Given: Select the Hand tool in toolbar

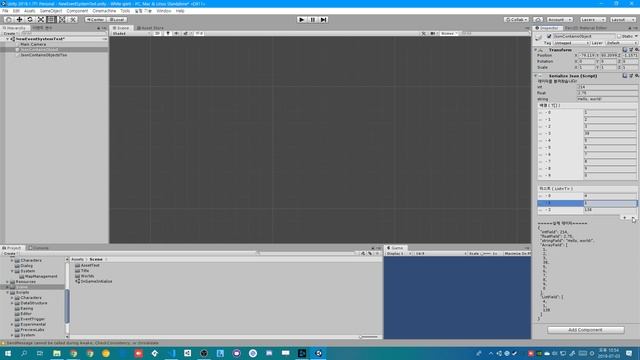Looking at the screenshot, I should tap(8, 20).
